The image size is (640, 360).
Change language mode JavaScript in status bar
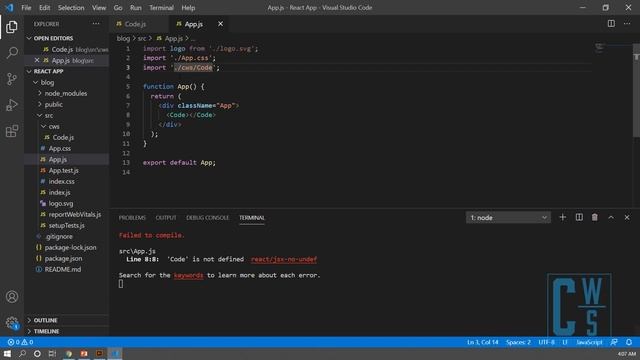[x=589, y=342]
